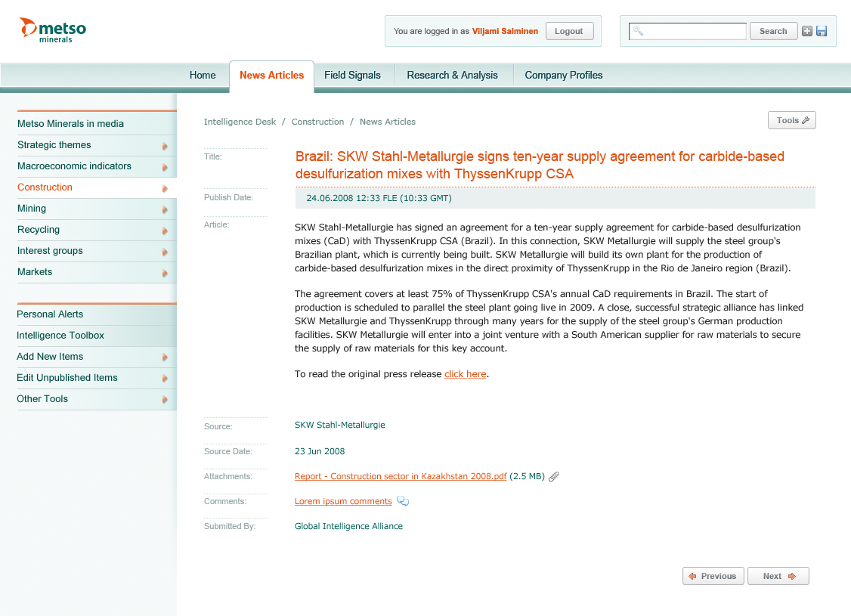851x616 pixels.
Task: Open the Kazakhstan construction report PDF link
Action: (x=401, y=476)
